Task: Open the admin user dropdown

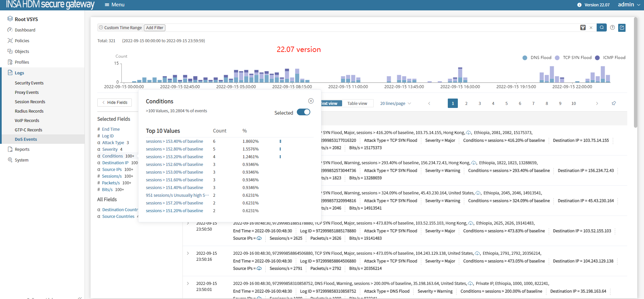Action: click(x=629, y=5)
